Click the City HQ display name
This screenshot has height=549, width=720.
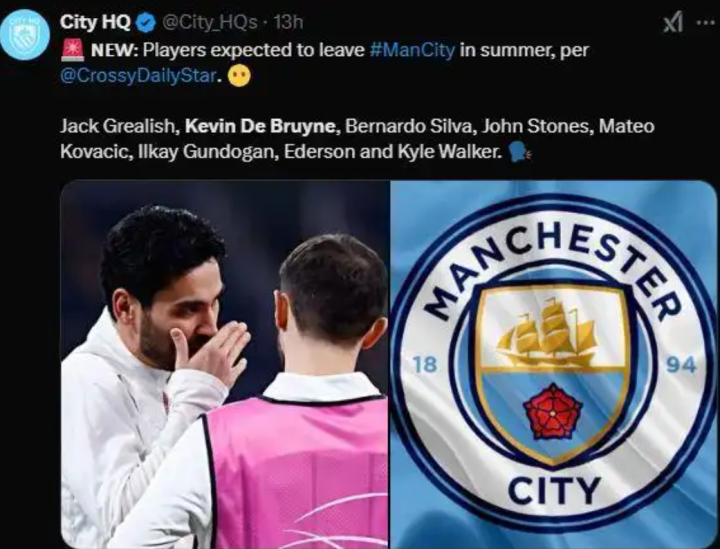(x=95, y=22)
